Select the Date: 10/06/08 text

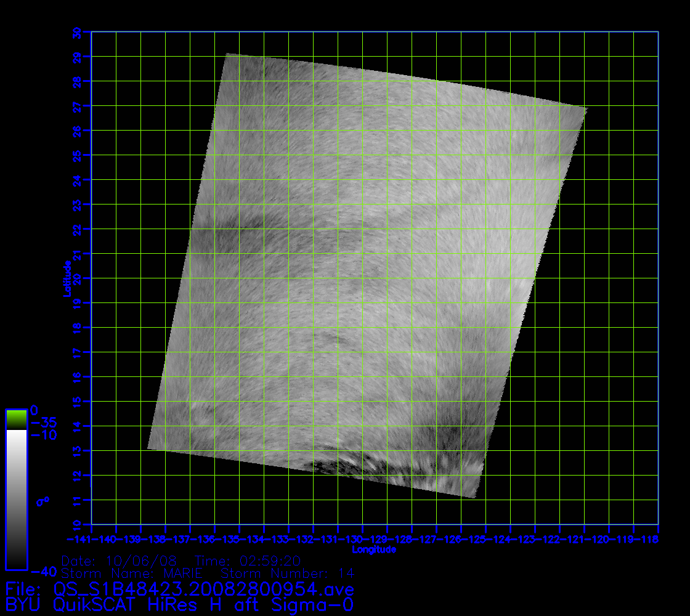[x=120, y=561]
